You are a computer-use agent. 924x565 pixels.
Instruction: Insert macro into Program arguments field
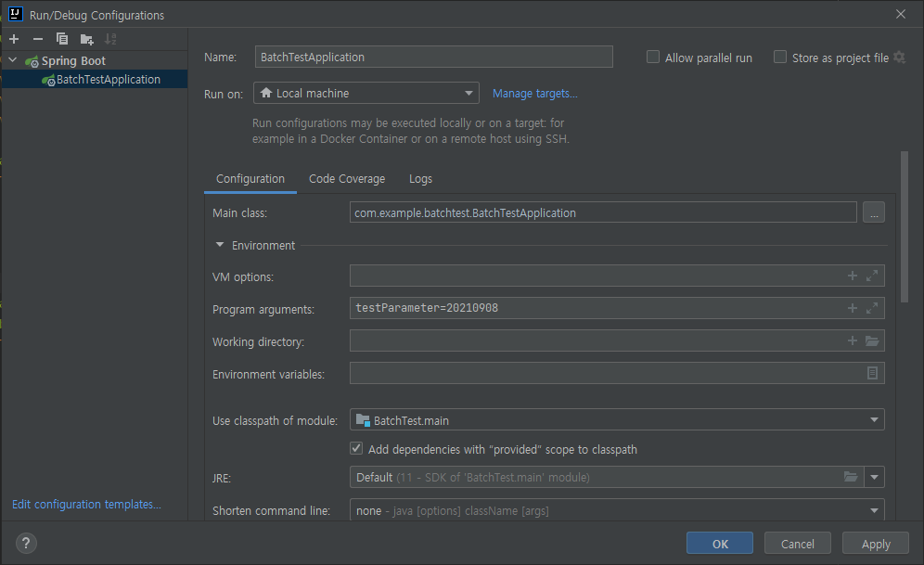coord(853,308)
